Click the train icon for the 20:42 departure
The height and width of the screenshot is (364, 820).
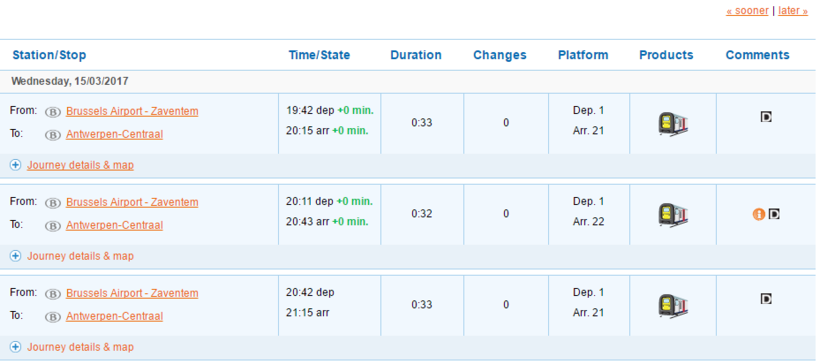tap(673, 306)
